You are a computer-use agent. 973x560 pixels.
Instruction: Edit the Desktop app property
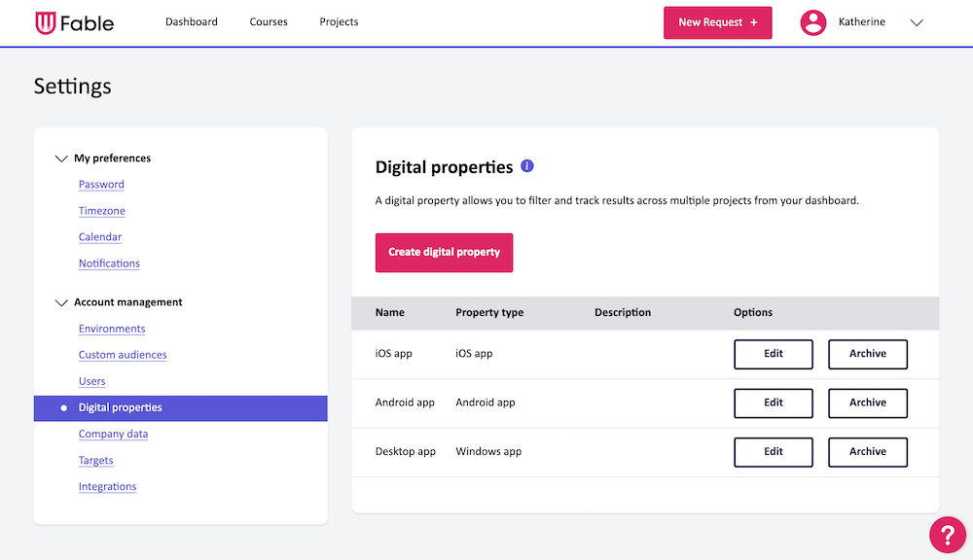click(774, 452)
